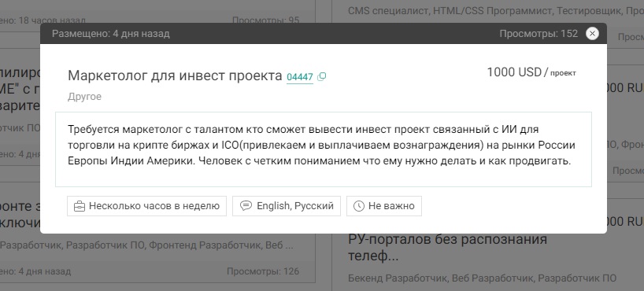Open background job РУ-порталов без распознавания

(448, 248)
